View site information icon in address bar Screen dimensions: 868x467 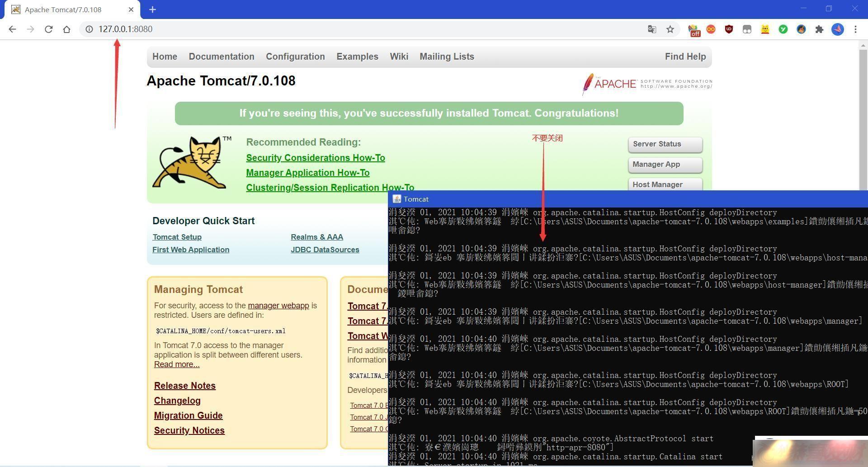[x=89, y=29]
